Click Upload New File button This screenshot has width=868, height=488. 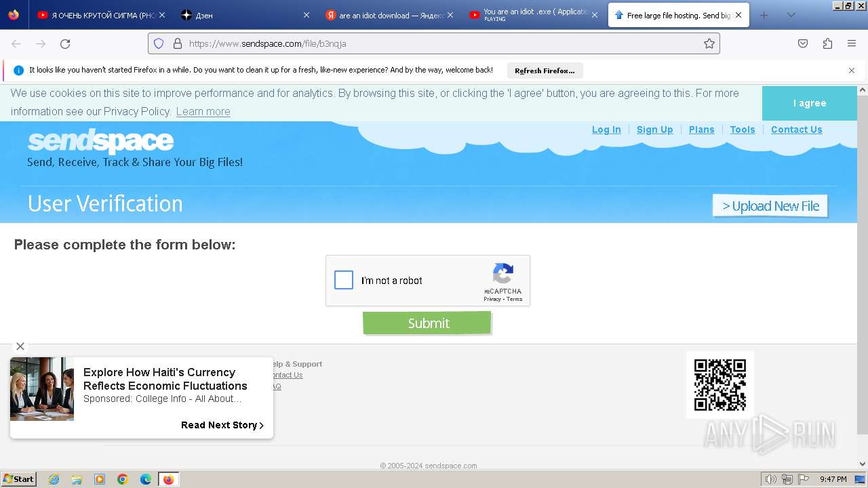click(770, 206)
